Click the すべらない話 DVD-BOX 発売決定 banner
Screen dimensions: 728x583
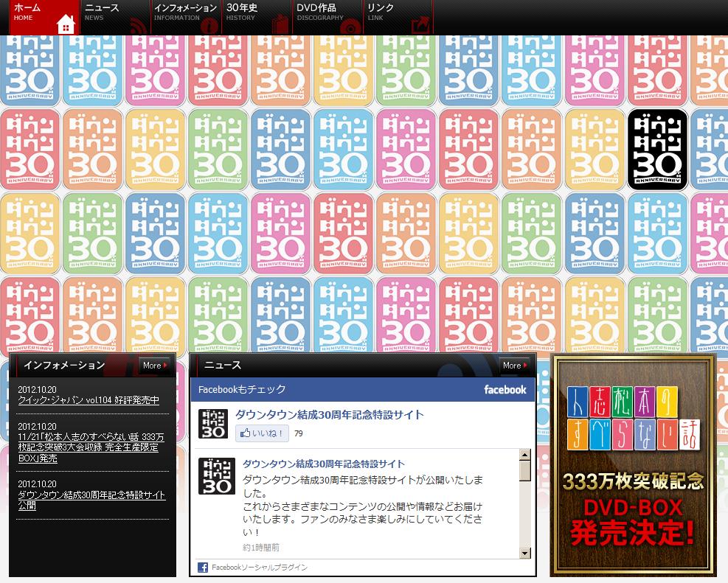(634, 466)
